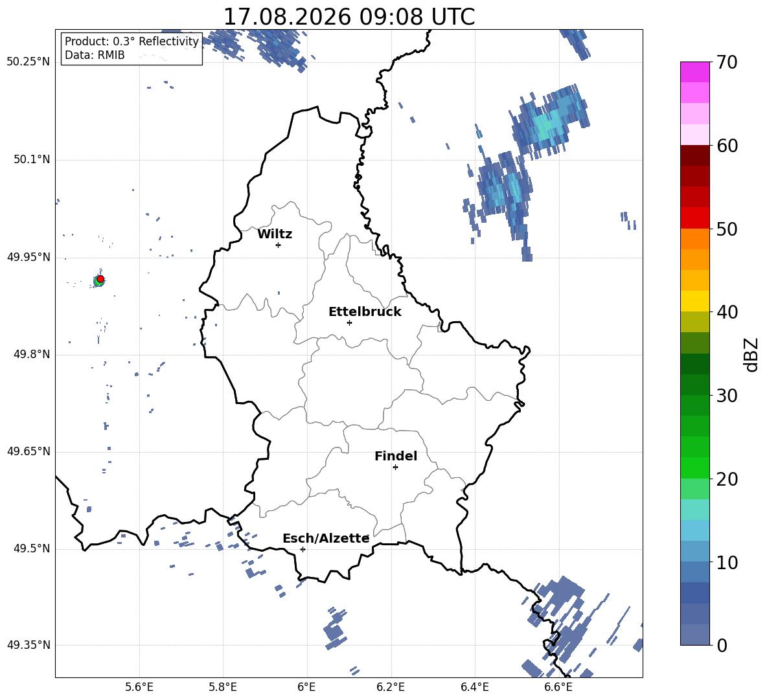Click the Esch/Alzette station cross marker
Viewport: 767px width, 700px height.
pyautogui.click(x=303, y=549)
